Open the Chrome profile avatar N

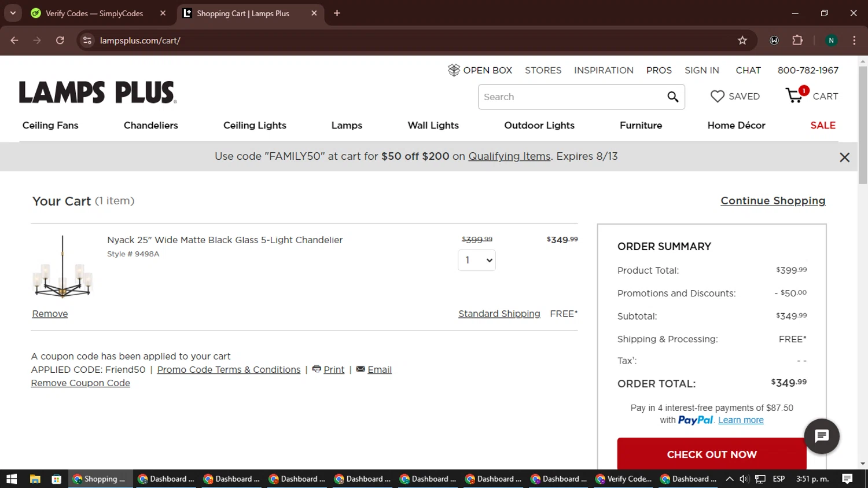point(831,41)
